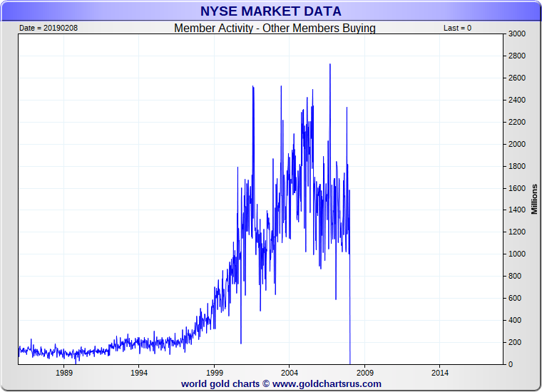The width and height of the screenshot is (542, 392).
Task: Click the 200 y-axis value
Action: click(515, 342)
